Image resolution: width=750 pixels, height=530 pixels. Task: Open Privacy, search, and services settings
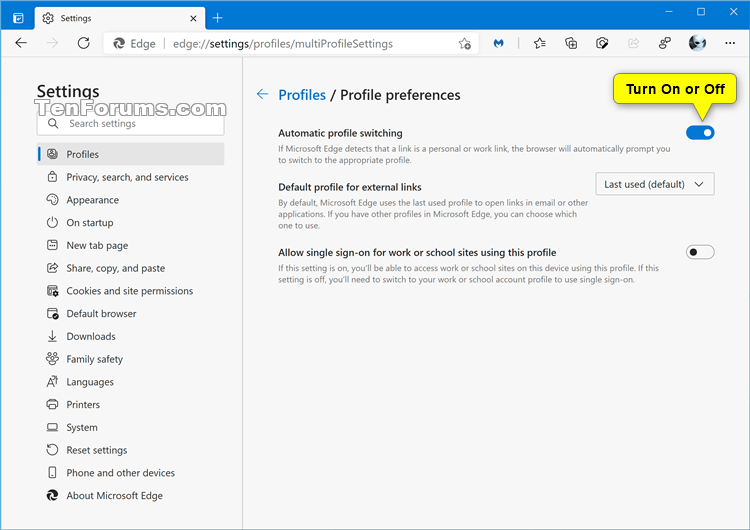131,177
